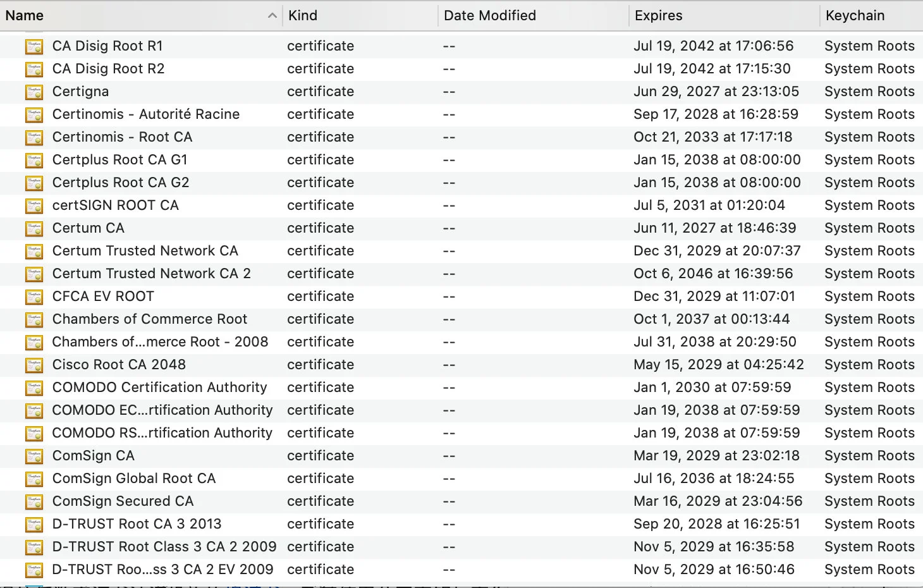Click the icon next to certSIGN ROOT CA
923x588 pixels.
[34, 205]
